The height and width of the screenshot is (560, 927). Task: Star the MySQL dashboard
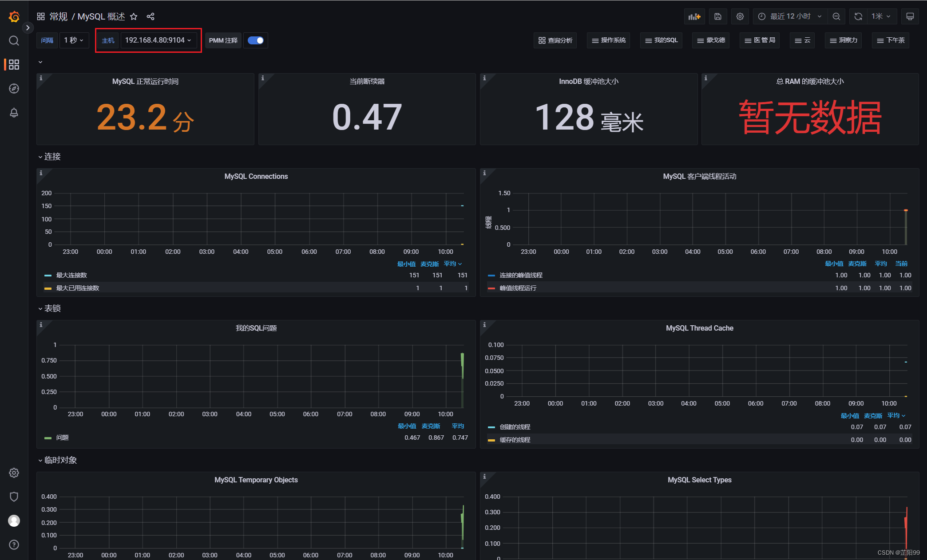[x=134, y=16]
